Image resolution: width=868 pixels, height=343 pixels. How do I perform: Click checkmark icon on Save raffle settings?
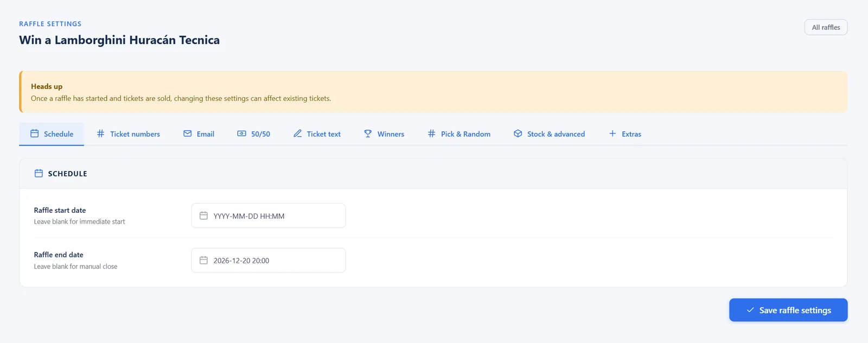750,310
